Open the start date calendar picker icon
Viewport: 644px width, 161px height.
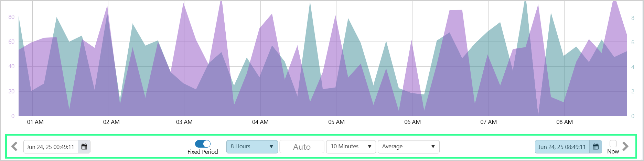[84, 147]
